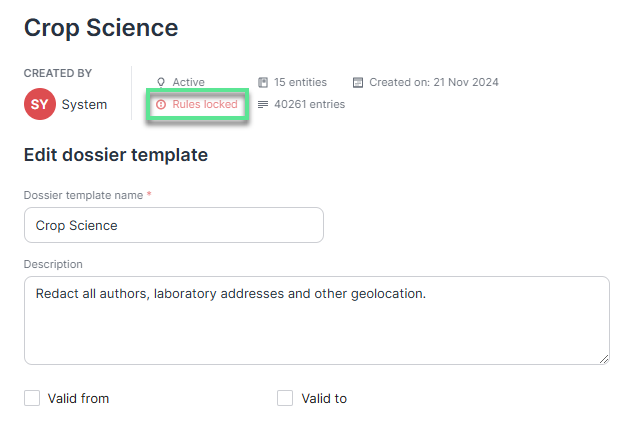Click the Created on: 21 Nov 2024 text

[434, 82]
